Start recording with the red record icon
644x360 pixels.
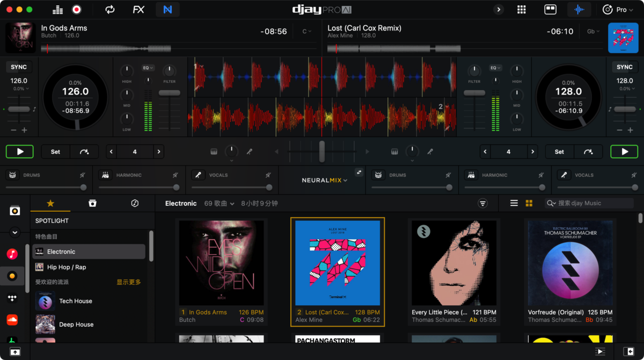click(x=76, y=10)
